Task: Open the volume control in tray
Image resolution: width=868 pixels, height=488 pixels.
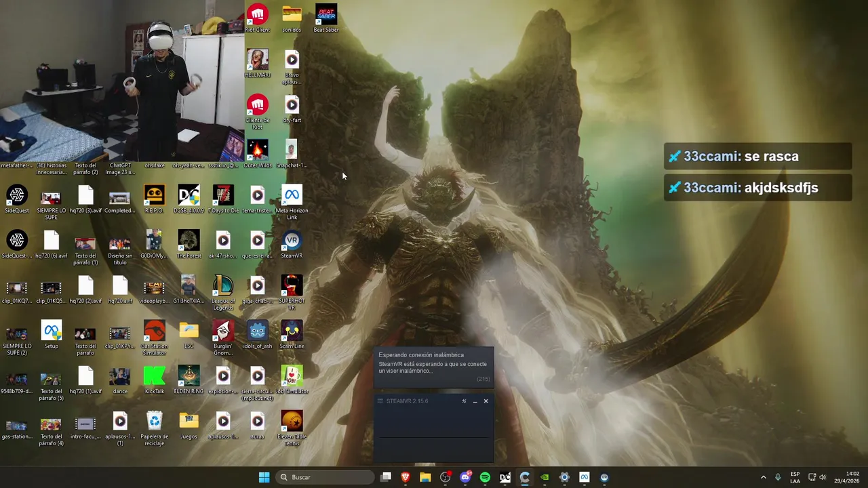Action: (x=823, y=477)
